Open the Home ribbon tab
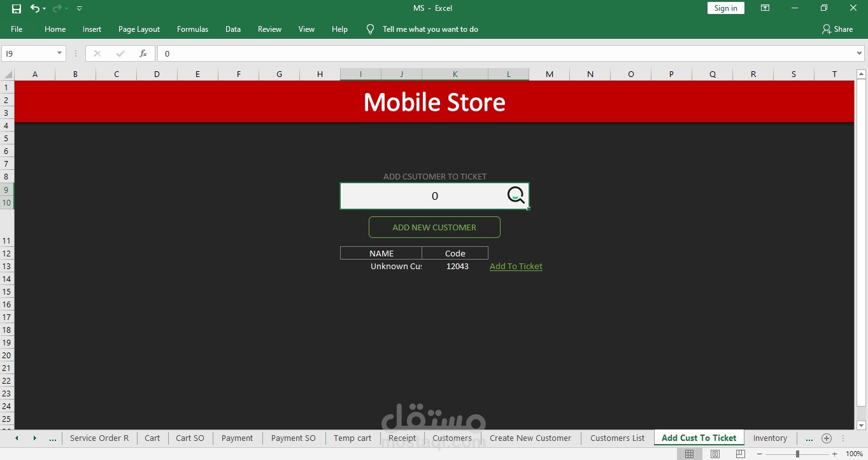The height and width of the screenshot is (460, 868). [55, 29]
